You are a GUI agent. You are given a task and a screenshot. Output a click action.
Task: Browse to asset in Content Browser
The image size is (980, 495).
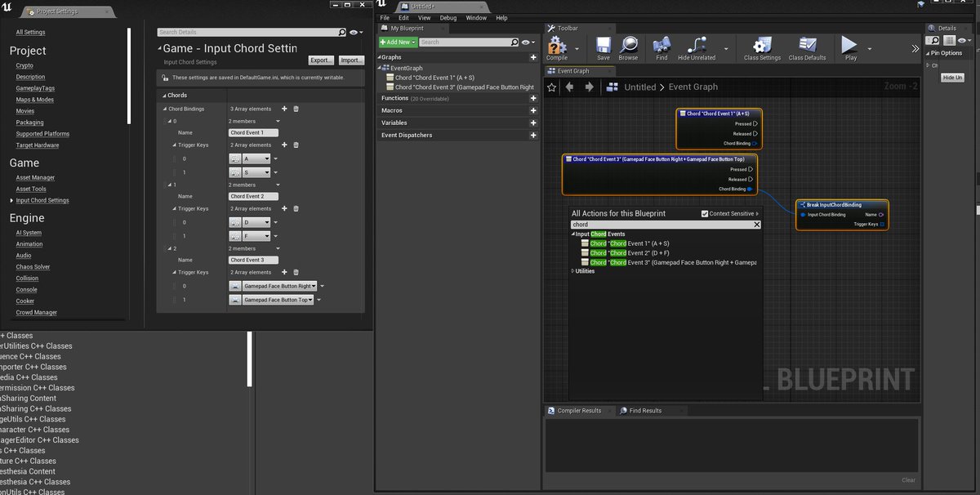pos(628,47)
